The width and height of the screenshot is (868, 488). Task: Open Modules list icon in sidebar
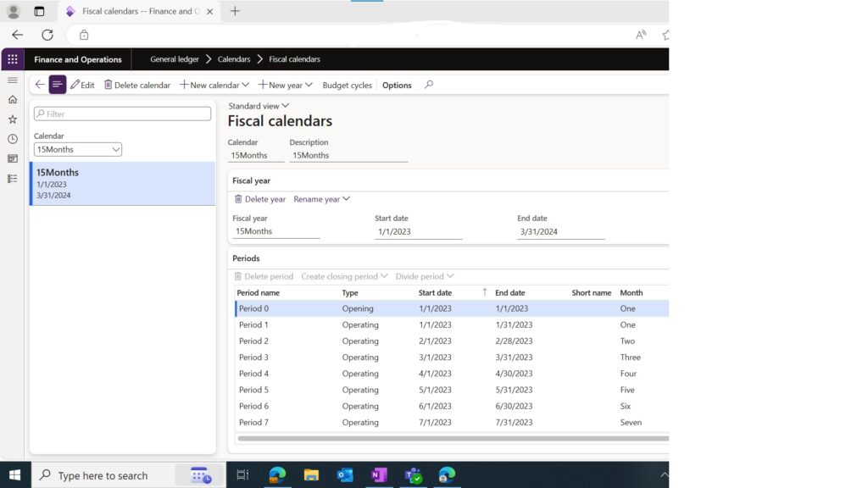[x=12, y=179]
